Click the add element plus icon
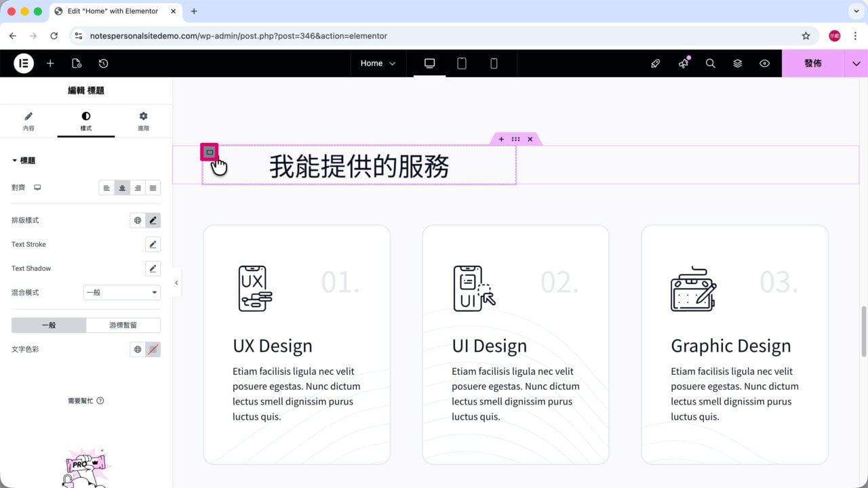 tap(50, 63)
